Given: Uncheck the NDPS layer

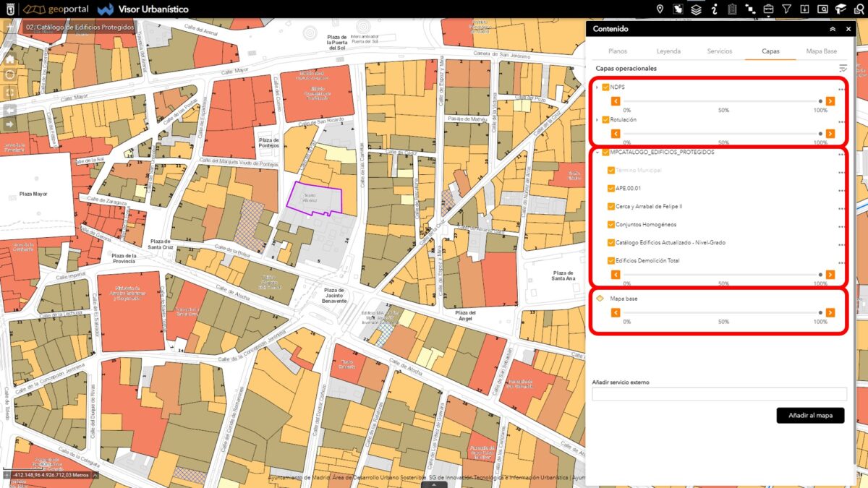Looking at the screenshot, I should point(605,86).
